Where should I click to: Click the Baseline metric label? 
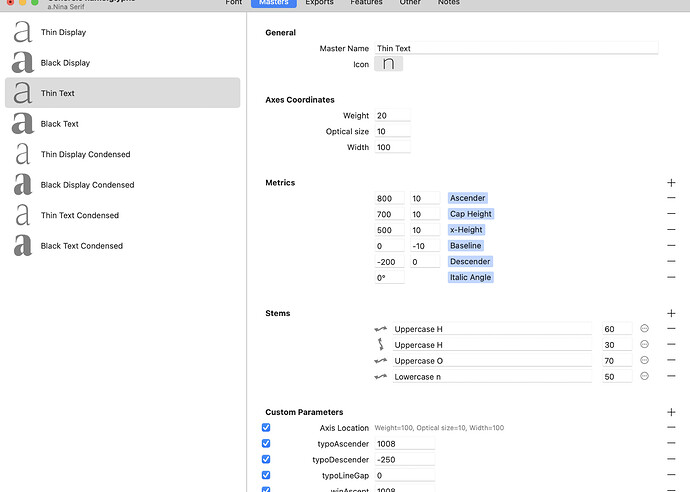(x=466, y=246)
